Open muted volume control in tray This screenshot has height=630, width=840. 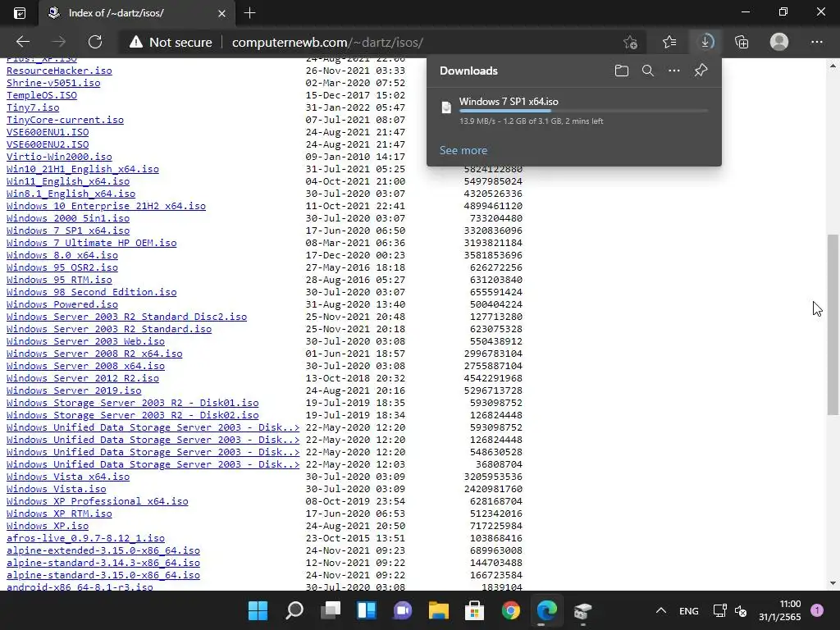[x=741, y=610]
